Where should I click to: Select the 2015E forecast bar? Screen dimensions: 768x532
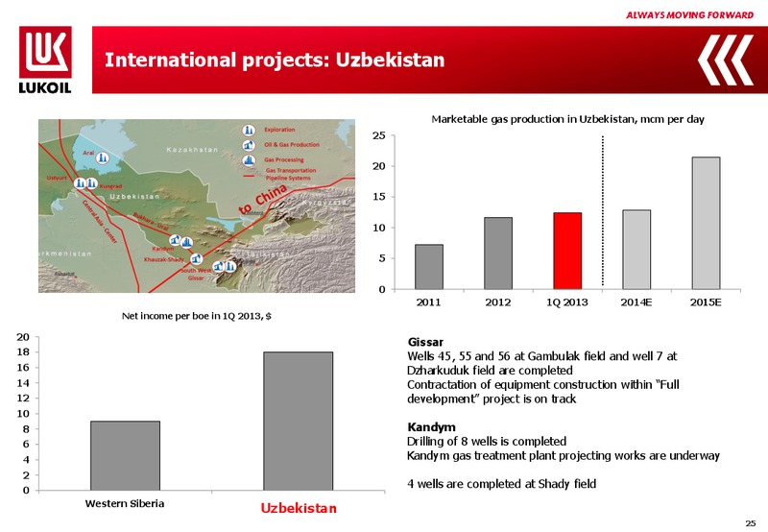pyautogui.click(x=706, y=223)
